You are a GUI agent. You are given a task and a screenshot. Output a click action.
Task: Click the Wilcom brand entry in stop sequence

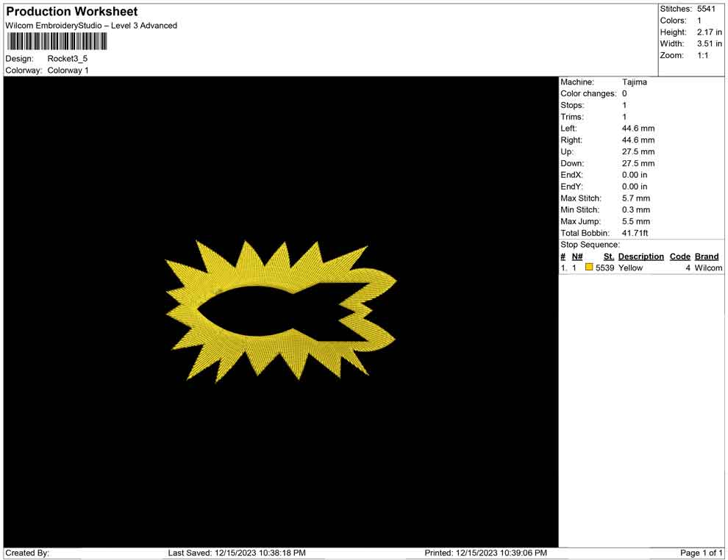[x=708, y=268]
